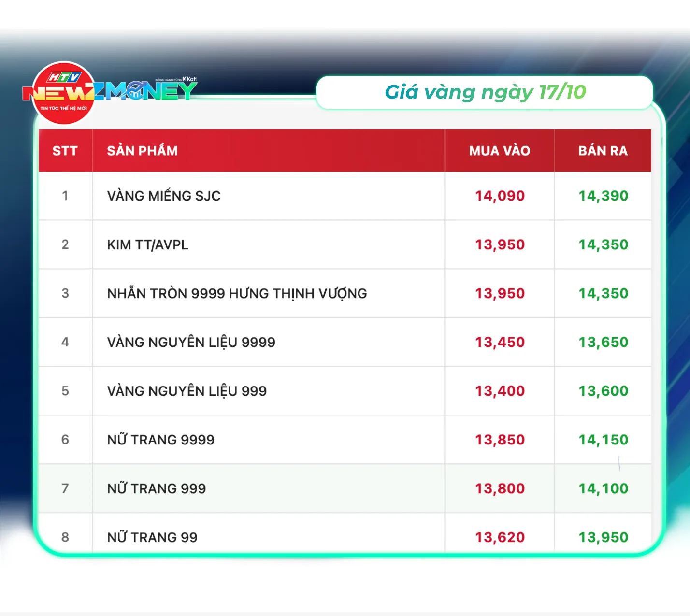The height and width of the screenshot is (616, 690).
Task: Click the sell price 14,150
Action: (x=604, y=440)
